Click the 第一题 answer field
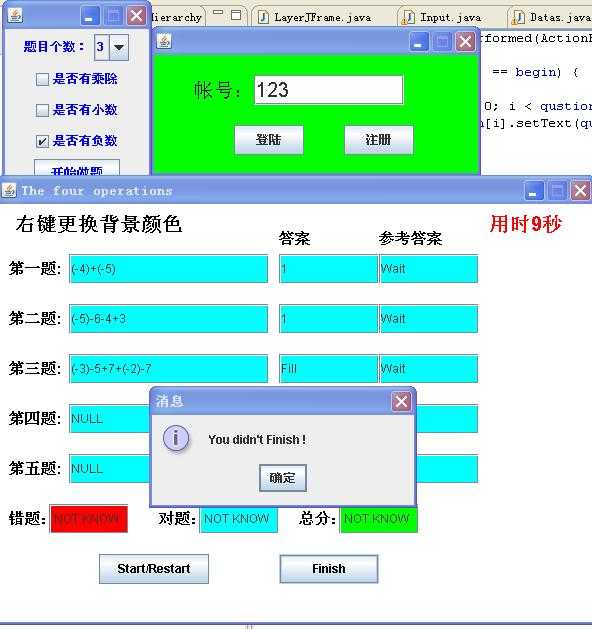The width and height of the screenshot is (592, 629). (x=329, y=269)
